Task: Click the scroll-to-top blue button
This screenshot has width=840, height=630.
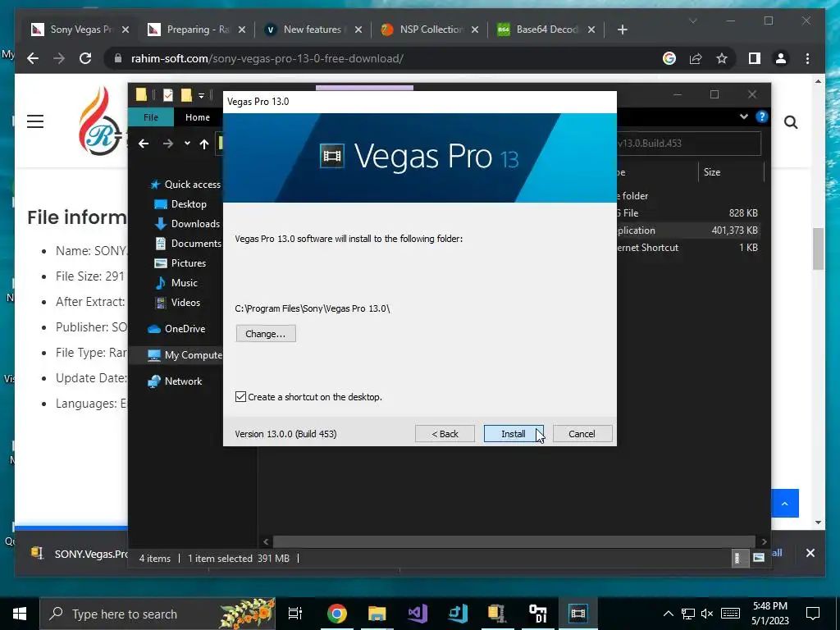Action: pos(785,504)
